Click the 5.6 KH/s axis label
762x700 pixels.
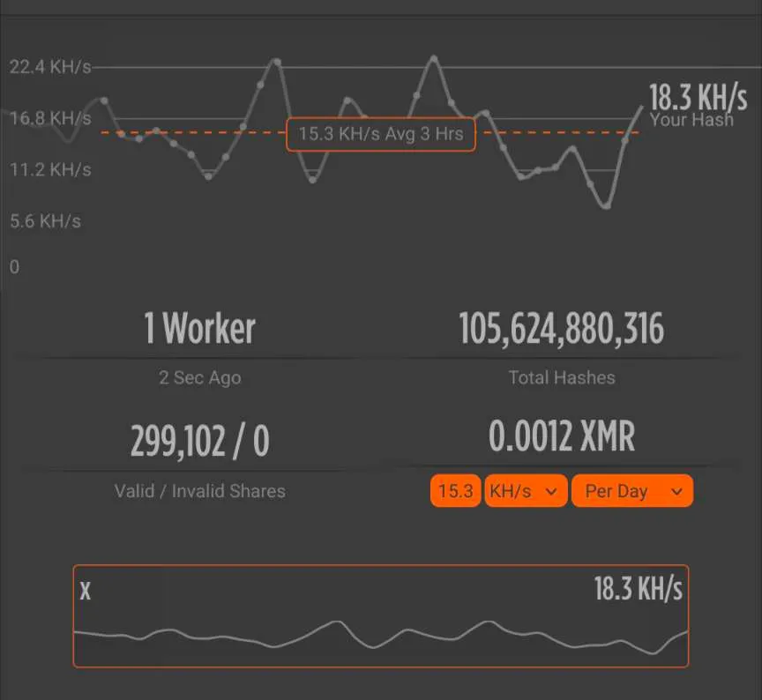[x=45, y=220]
